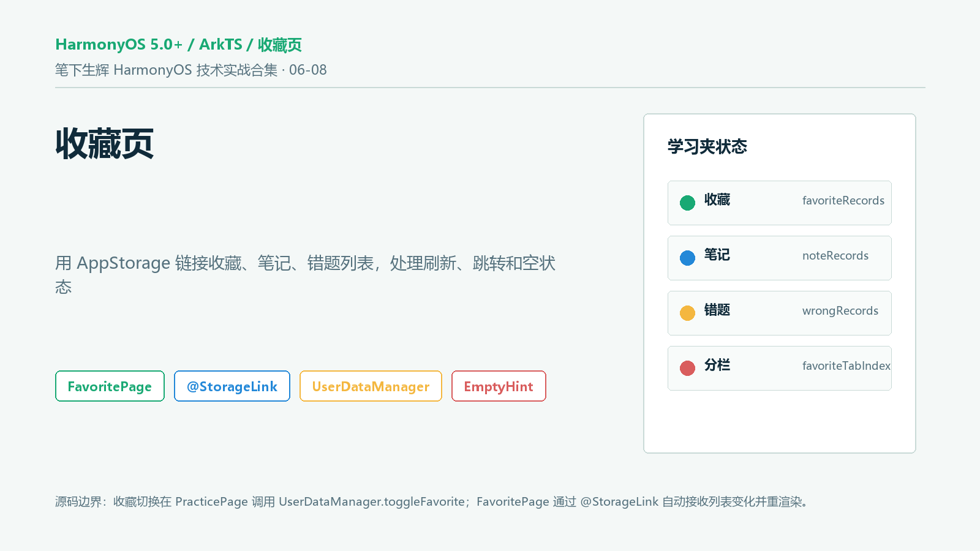
Task: Click the 错题 row label
Action: pos(717,310)
